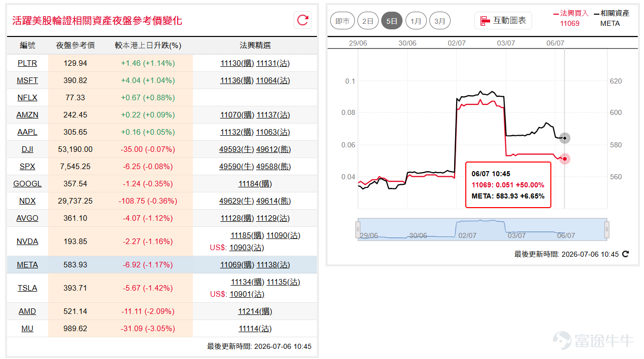The width and height of the screenshot is (644, 359).
Task: Open META call warrant 11069(購)
Action: click(x=237, y=265)
